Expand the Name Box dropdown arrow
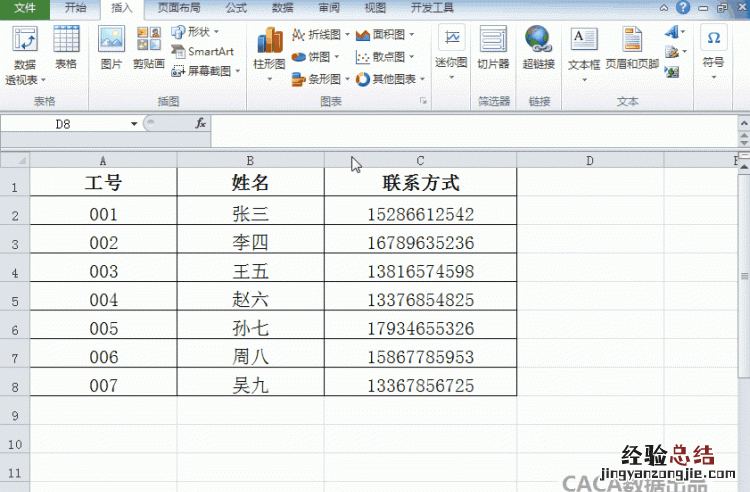The image size is (750, 492). pyautogui.click(x=135, y=123)
